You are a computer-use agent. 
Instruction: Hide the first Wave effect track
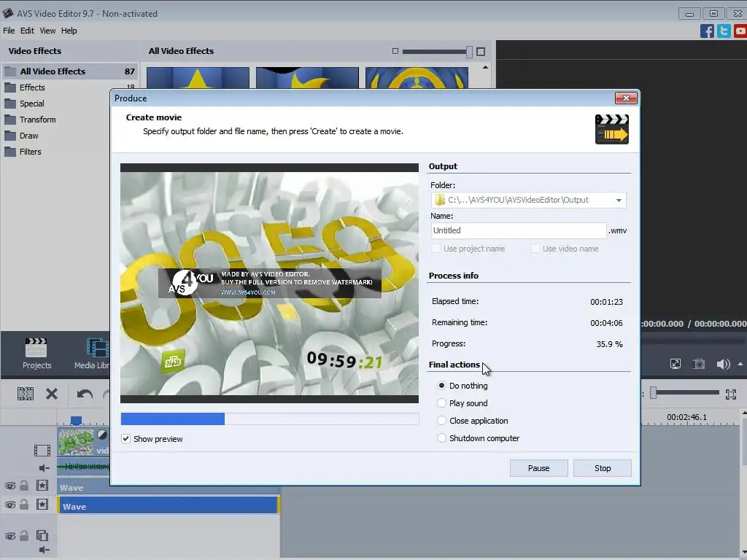pos(10,486)
